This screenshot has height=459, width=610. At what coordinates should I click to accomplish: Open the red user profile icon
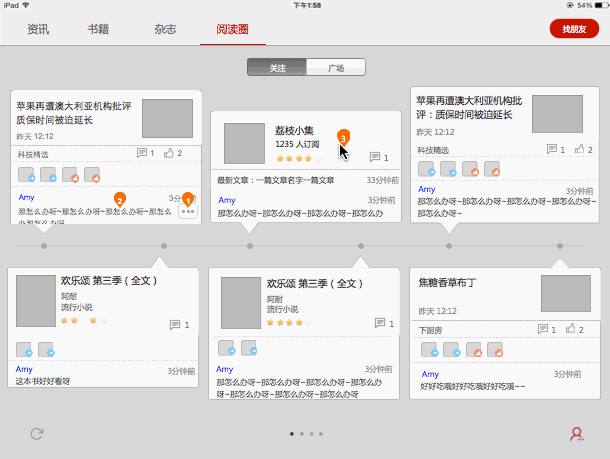[x=577, y=434]
